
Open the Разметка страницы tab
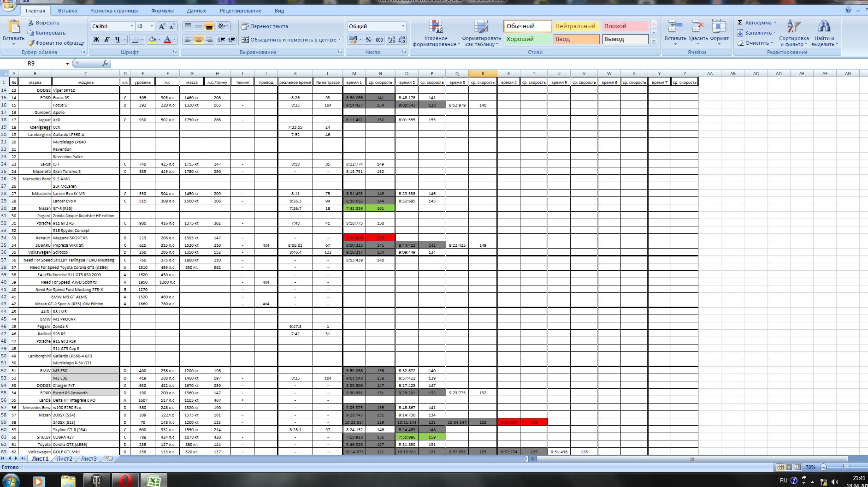pyautogui.click(x=114, y=11)
